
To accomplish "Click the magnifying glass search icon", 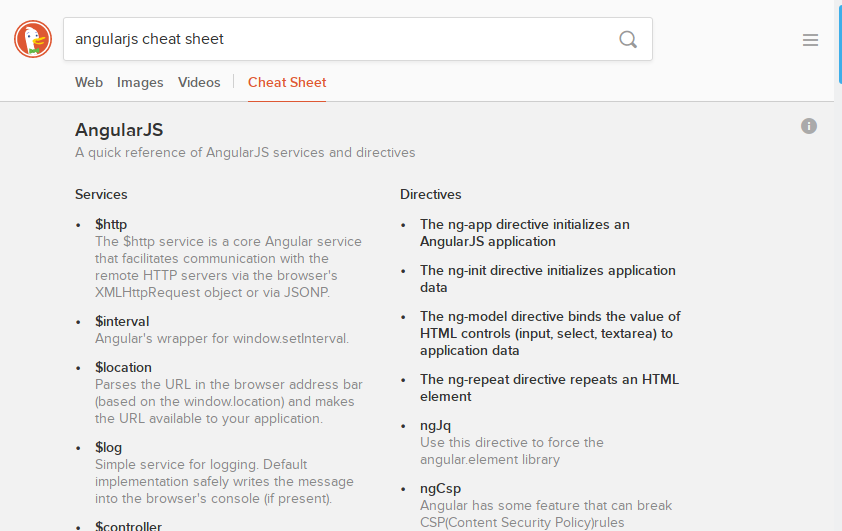I will click(628, 40).
